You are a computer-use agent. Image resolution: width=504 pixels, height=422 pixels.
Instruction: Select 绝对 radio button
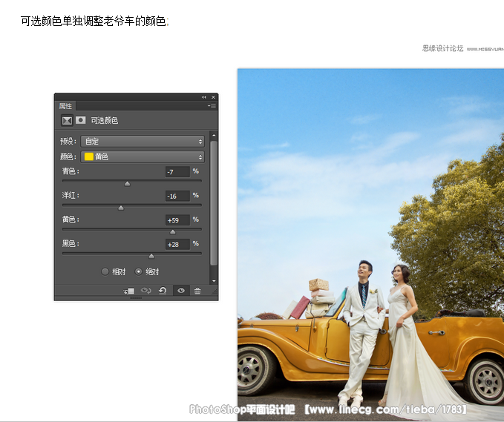coord(138,271)
